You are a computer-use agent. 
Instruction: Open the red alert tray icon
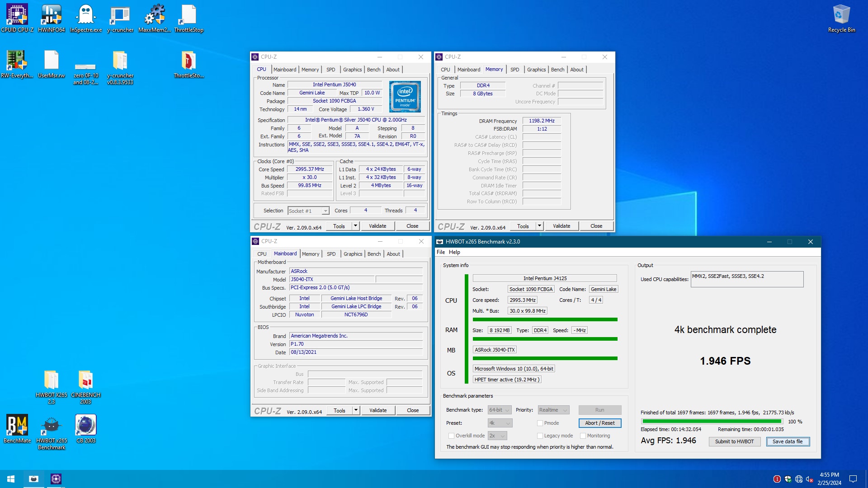coord(777,479)
